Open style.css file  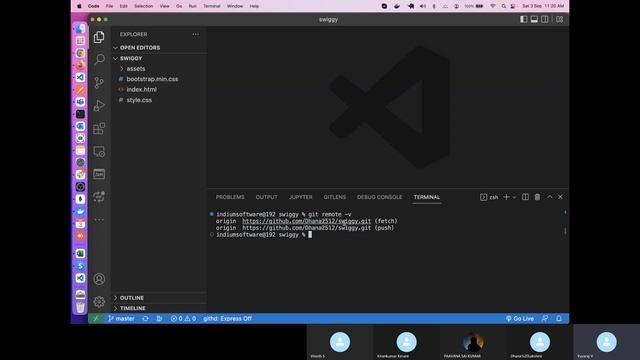pos(158,100)
